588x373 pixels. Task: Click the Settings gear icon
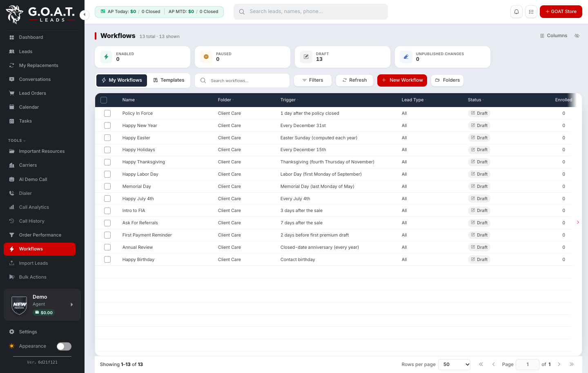[12, 332]
